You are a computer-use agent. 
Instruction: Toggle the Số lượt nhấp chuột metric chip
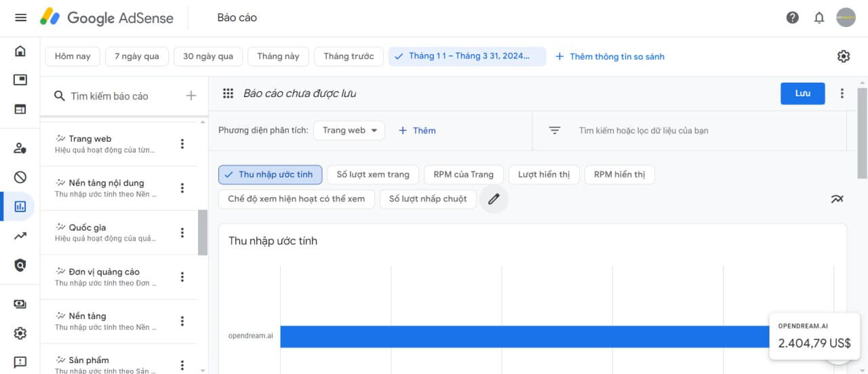(x=428, y=199)
